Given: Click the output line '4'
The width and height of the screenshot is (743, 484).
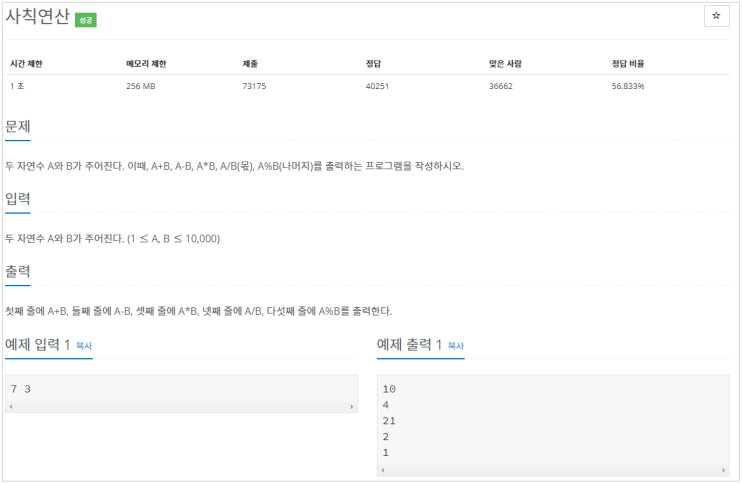Looking at the screenshot, I should point(386,405).
